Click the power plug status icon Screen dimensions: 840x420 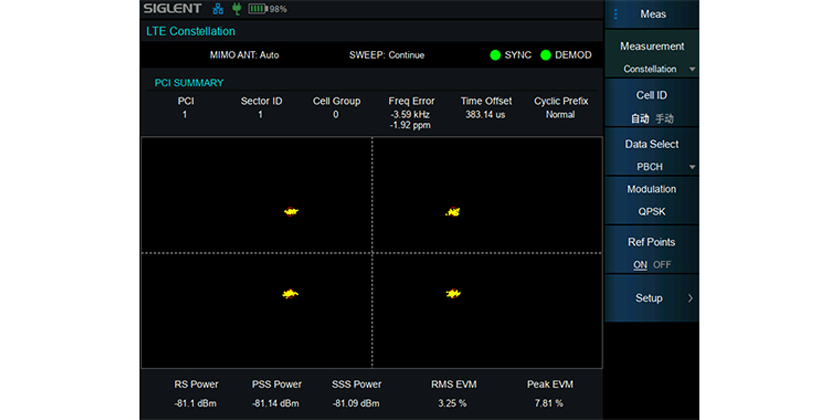click(x=236, y=9)
